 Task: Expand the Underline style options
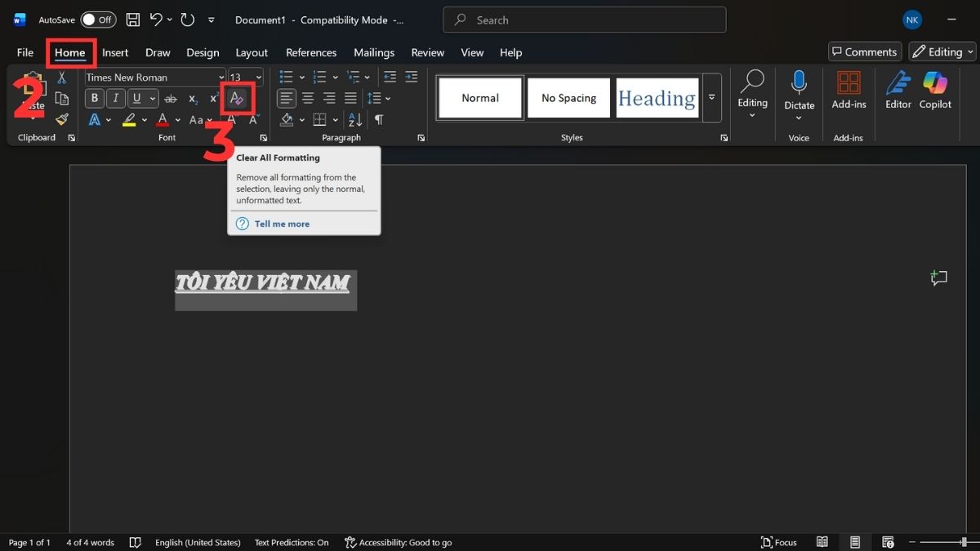[x=154, y=97]
